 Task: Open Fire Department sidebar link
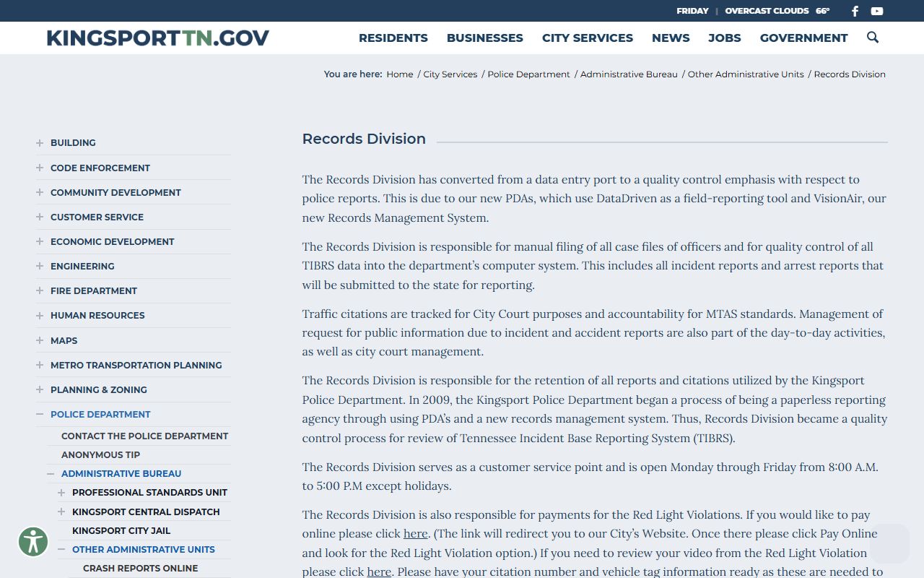(x=94, y=290)
